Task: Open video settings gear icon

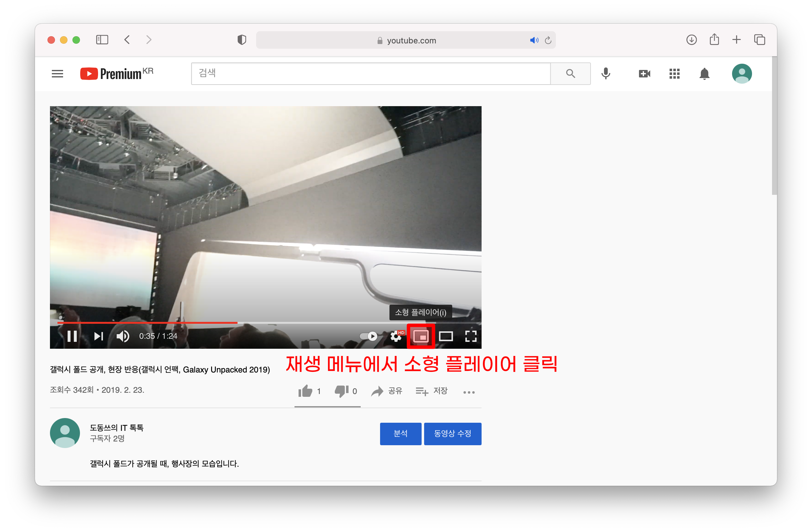Action: click(x=396, y=336)
